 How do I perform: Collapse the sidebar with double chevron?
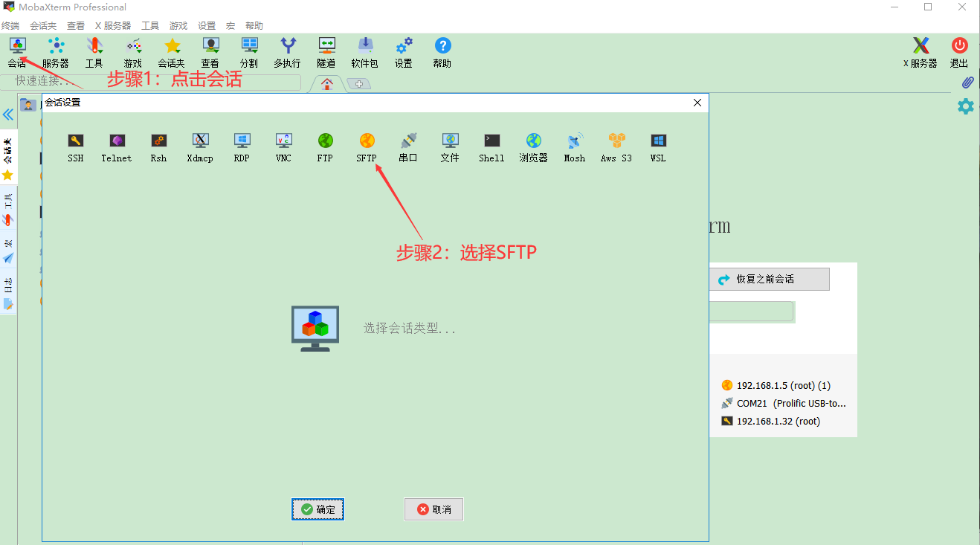pyautogui.click(x=8, y=115)
